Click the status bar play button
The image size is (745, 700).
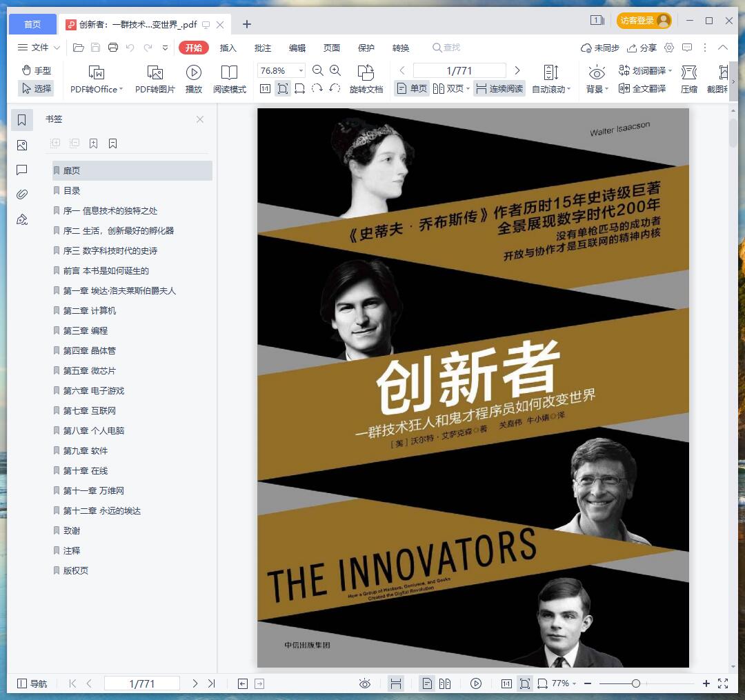475,683
